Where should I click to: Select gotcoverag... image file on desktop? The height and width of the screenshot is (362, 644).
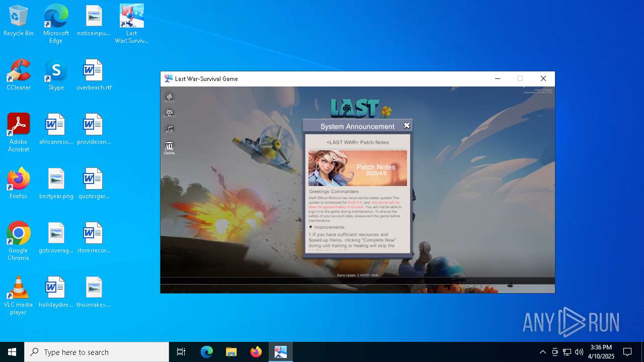point(56,238)
